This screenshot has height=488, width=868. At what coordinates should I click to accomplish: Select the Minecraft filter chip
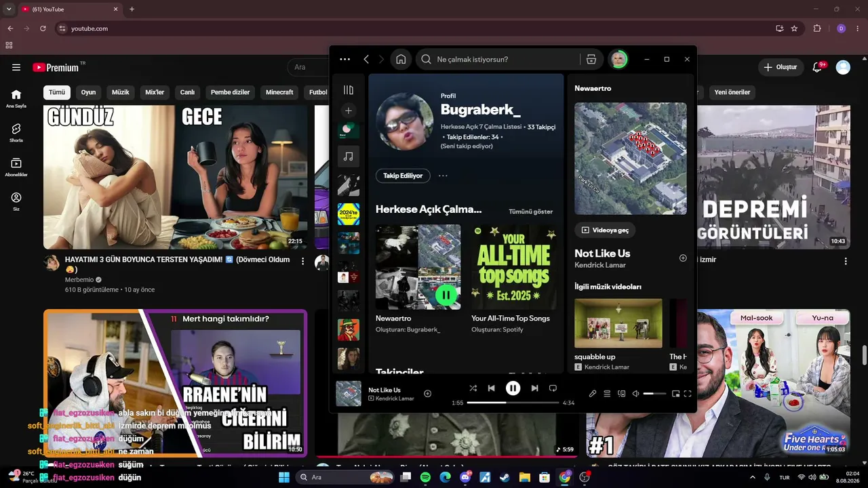click(x=279, y=92)
